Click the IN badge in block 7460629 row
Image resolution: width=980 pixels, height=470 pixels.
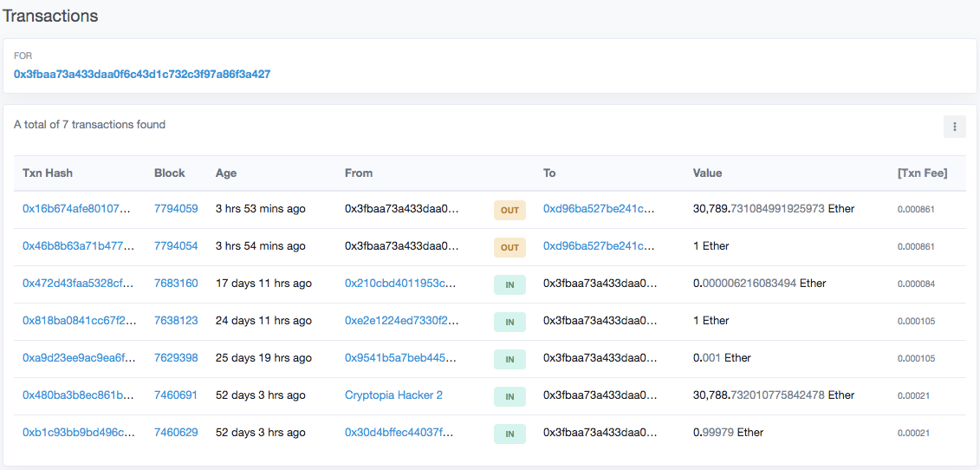coord(510,433)
